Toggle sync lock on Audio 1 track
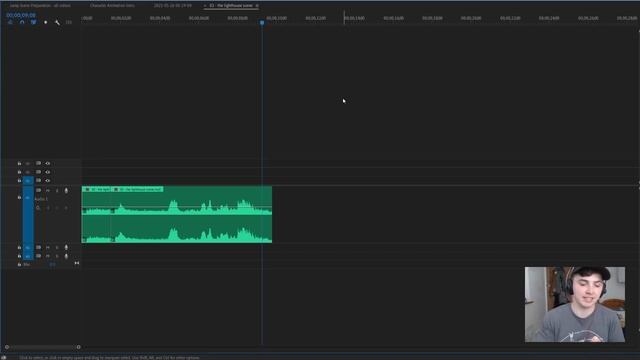 tap(38, 190)
